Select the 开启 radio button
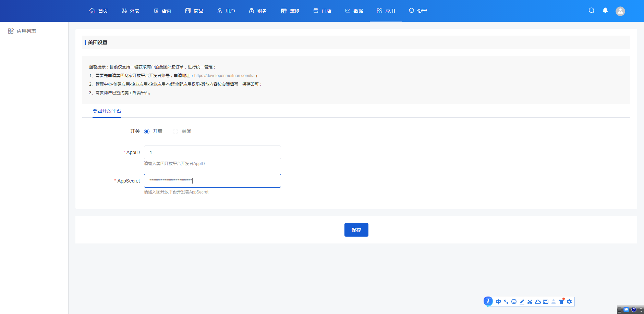The width and height of the screenshot is (644, 314). click(147, 131)
